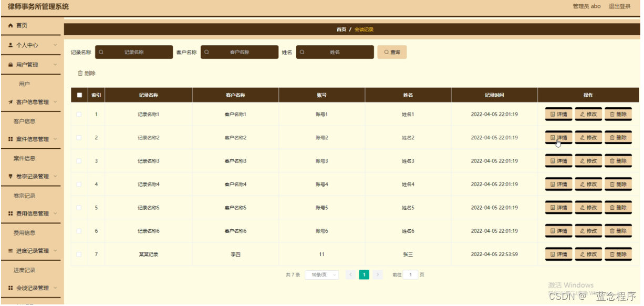This screenshot has height=306, width=644.
Task: Delete row 某某记录 via 删除 button
Action: coord(618,254)
